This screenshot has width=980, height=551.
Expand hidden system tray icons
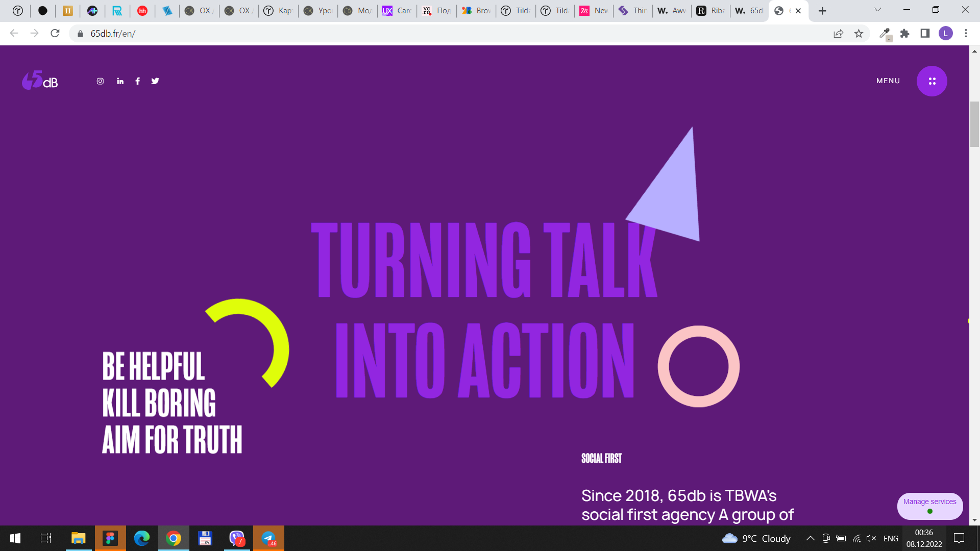pos(810,538)
